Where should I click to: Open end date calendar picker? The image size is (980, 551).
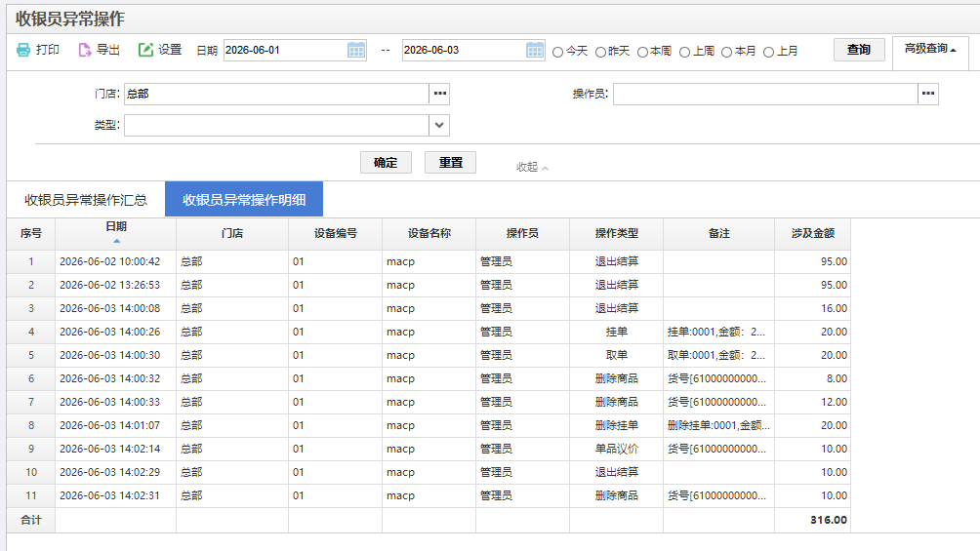[x=535, y=50]
